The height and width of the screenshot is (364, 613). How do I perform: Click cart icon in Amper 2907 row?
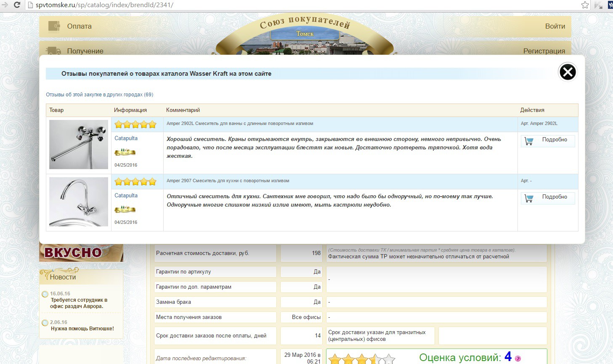[529, 198]
